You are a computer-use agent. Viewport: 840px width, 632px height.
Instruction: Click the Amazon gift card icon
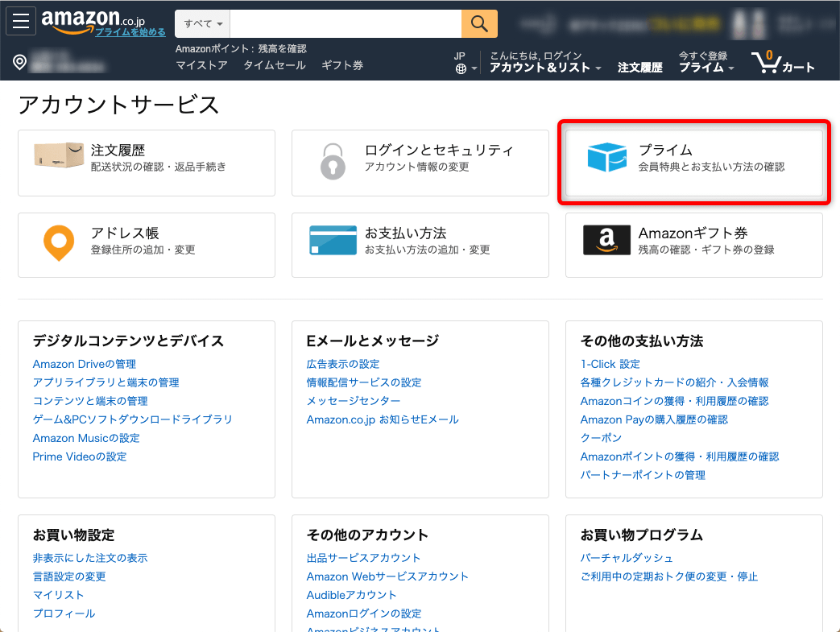coord(606,240)
